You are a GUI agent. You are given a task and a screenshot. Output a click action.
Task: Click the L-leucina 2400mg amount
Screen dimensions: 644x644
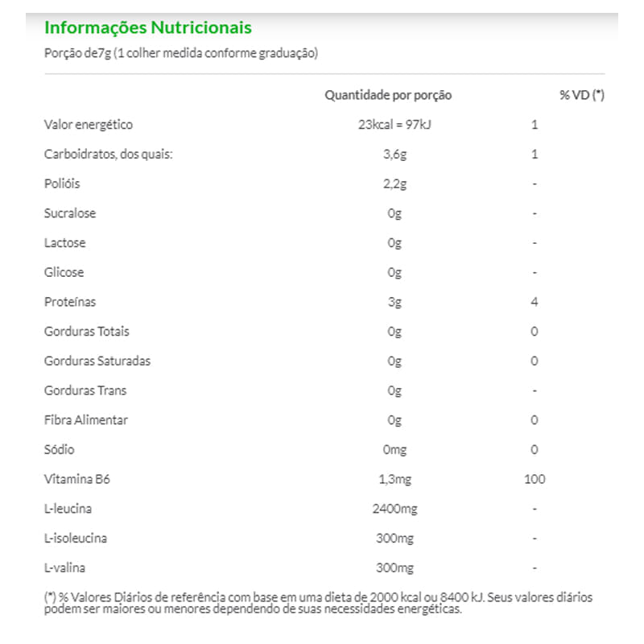click(x=394, y=510)
